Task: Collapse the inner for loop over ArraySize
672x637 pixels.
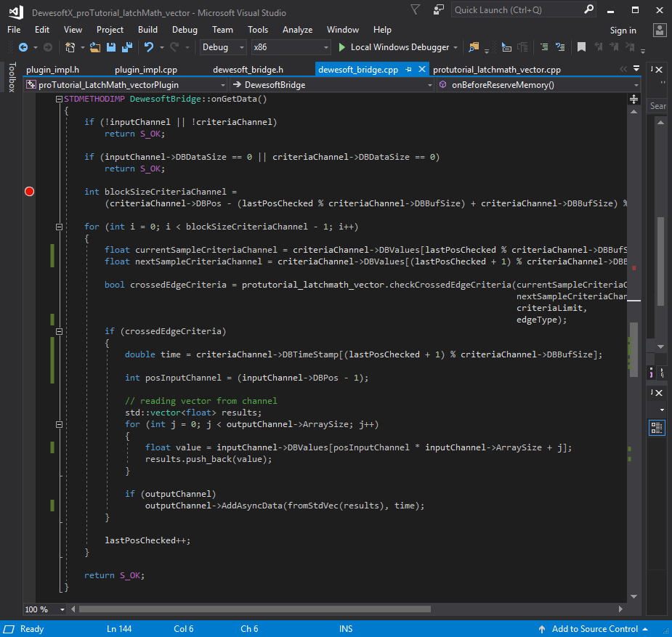Action: click(59, 424)
